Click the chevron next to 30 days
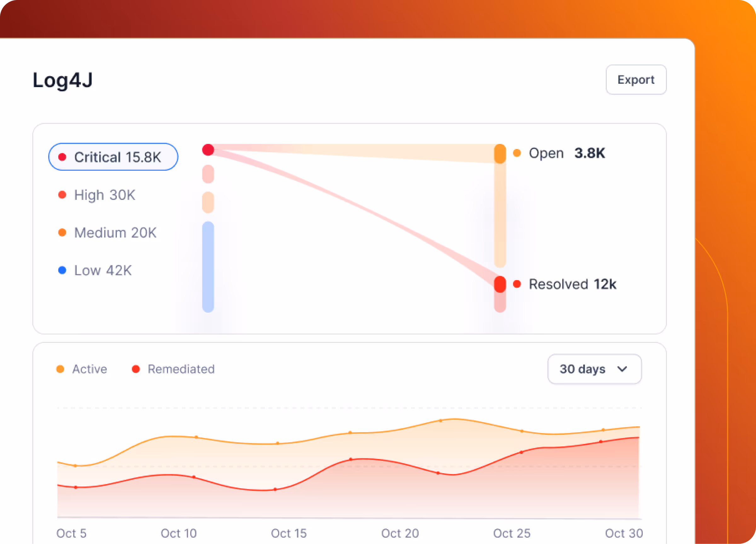The image size is (756, 544). point(622,369)
